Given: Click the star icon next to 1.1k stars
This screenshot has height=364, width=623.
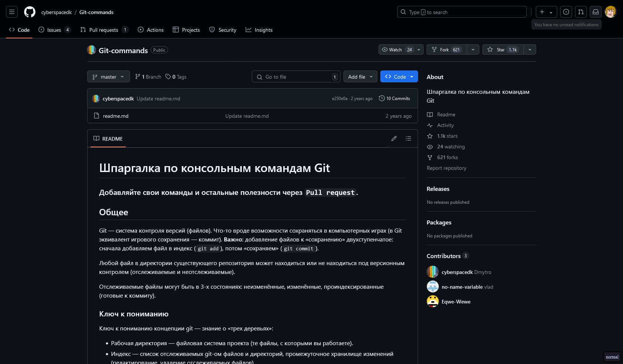Looking at the screenshot, I should (x=430, y=136).
